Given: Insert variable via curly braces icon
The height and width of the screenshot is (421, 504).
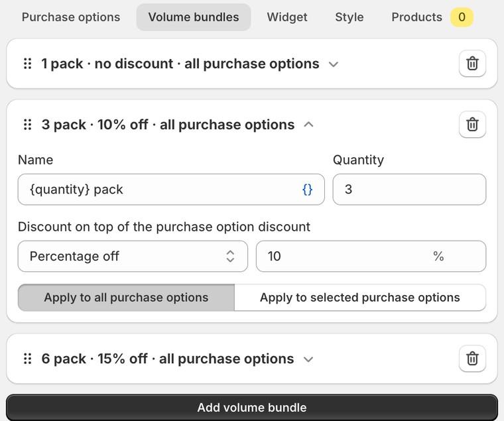Looking at the screenshot, I should point(307,190).
